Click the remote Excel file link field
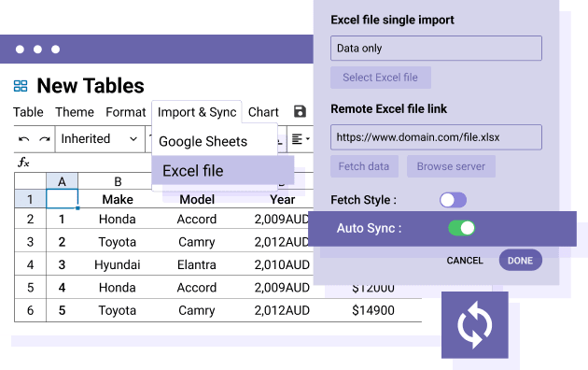Screen dimensions: 588x370 [x=436, y=137]
